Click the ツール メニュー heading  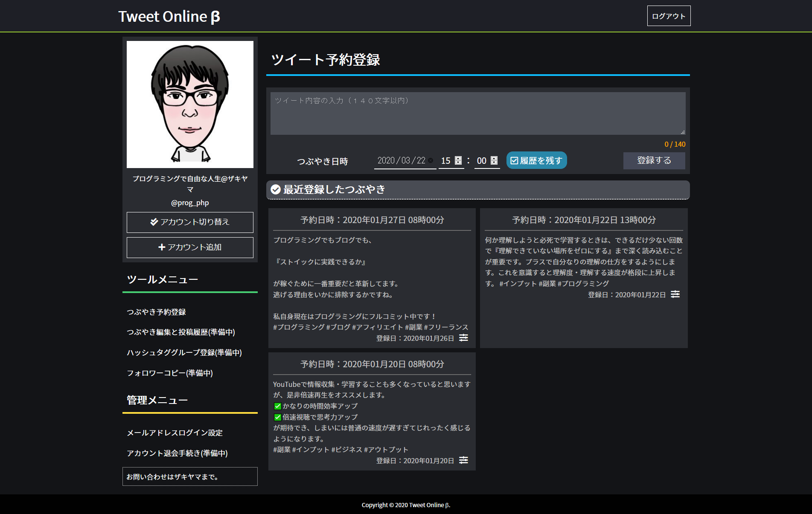[x=163, y=279]
